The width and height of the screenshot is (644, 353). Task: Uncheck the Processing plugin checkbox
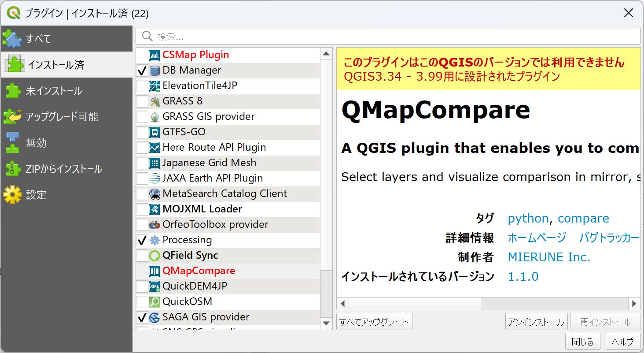coord(142,240)
